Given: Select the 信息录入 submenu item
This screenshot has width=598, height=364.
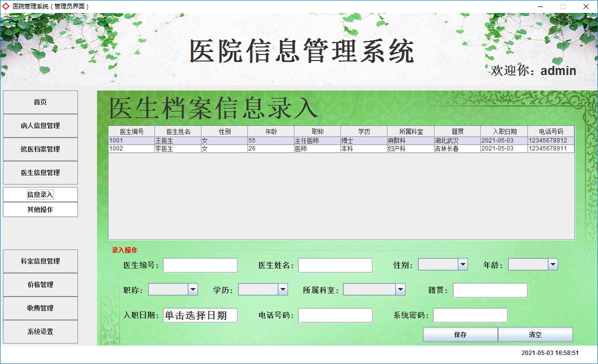Looking at the screenshot, I should point(40,194).
